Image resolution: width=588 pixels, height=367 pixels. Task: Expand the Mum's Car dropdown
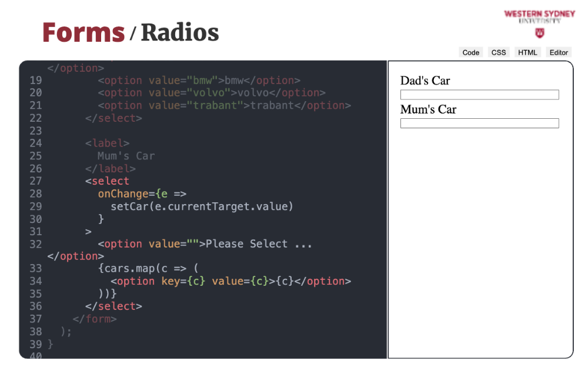pyautogui.click(x=479, y=123)
